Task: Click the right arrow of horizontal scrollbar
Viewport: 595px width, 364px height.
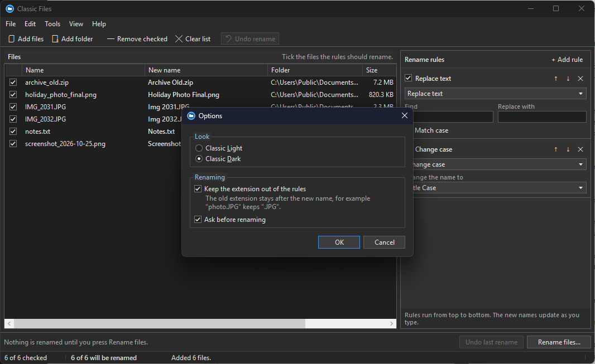Action: point(392,323)
